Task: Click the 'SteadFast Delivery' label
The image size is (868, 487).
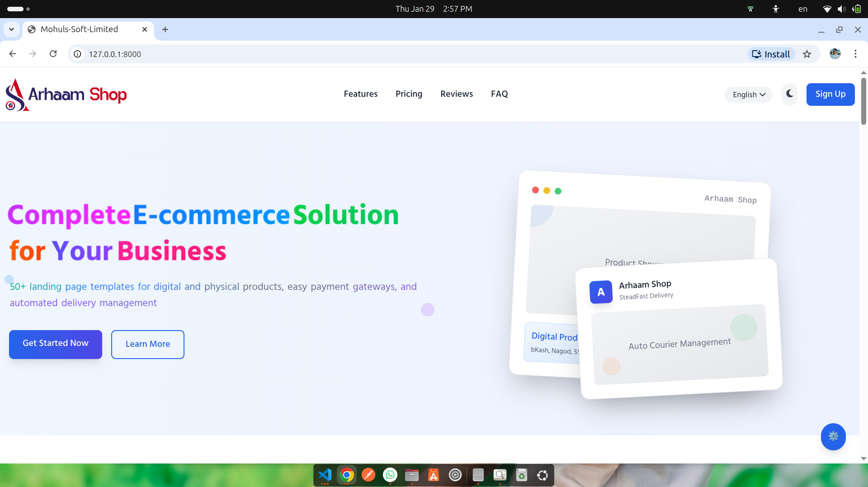Action: click(x=646, y=296)
